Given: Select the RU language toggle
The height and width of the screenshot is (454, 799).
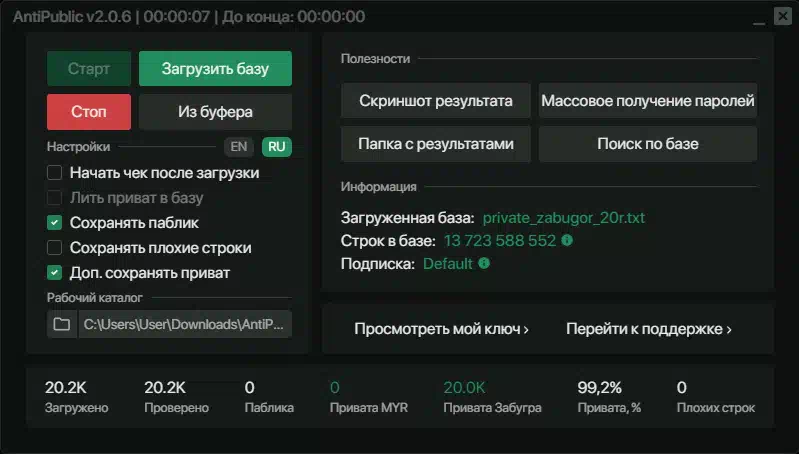Looking at the screenshot, I should point(277,147).
